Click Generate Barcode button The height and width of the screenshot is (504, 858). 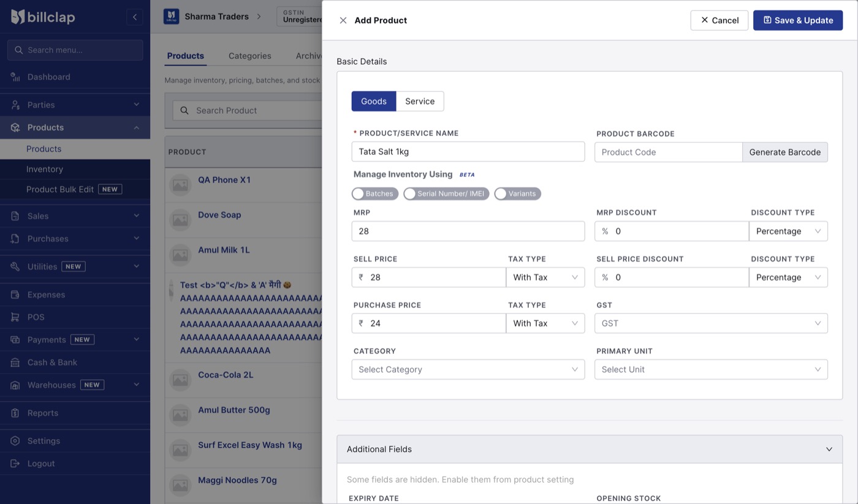(785, 152)
